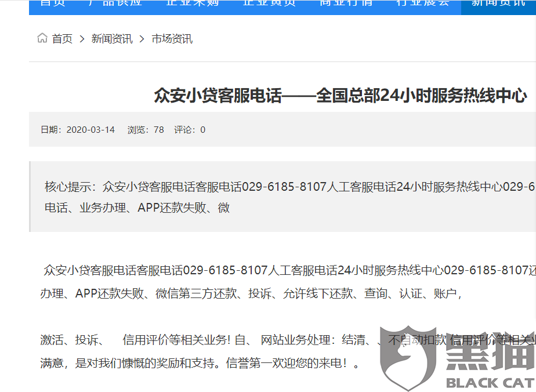Click the comment count 评论：0
The width and height of the screenshot is (536, 392).
(190, 130)
